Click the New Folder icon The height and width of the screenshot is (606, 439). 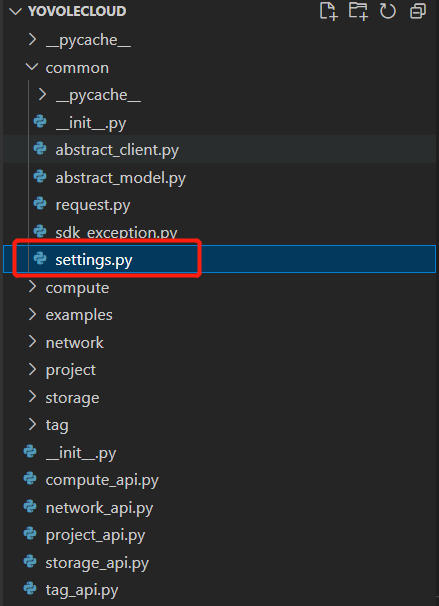(358, 10)
